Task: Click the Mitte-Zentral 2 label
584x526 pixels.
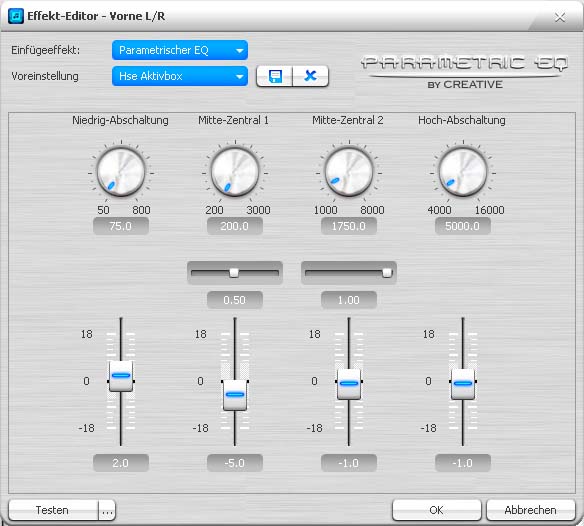Action: click(x=348, y=120)
